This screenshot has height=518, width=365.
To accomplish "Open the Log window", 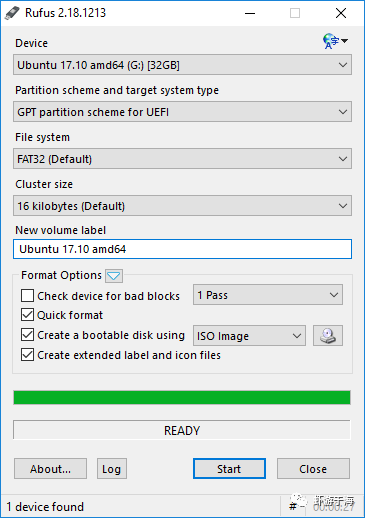I will point(112,469).
